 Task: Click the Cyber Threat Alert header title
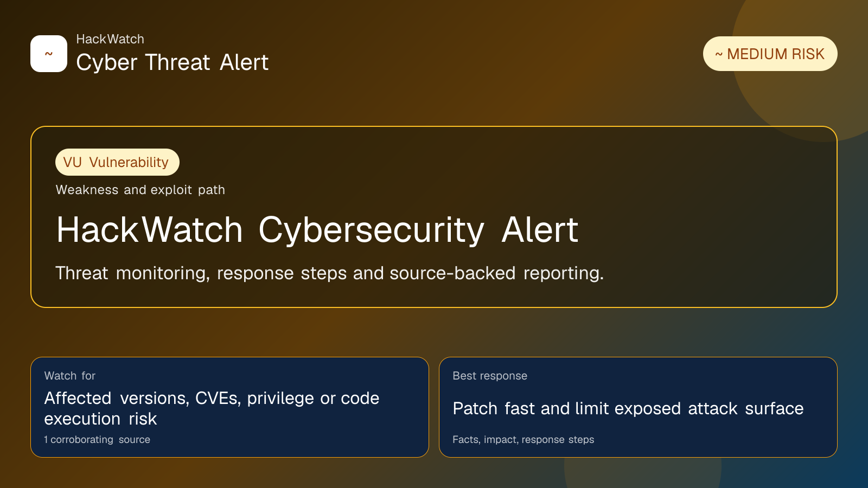172,62
